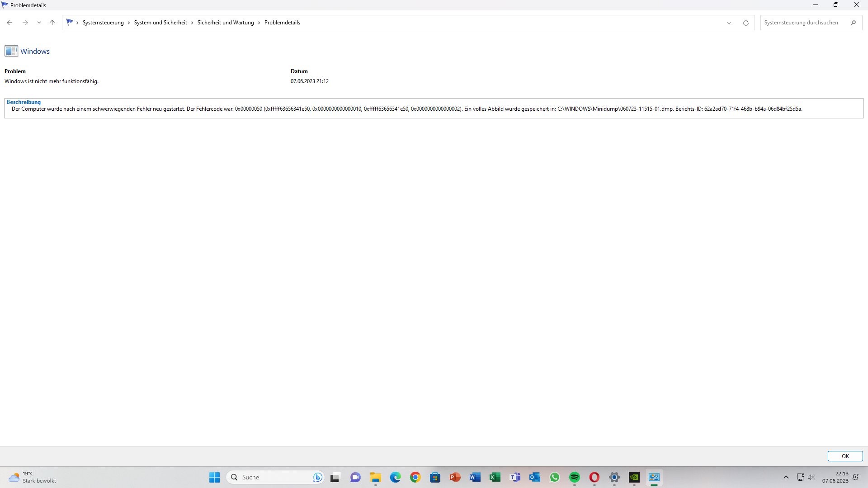The width and height of the screenshot is (868, 488).
Task: Expand the address bar history dropdown
Action: [729, 22]
